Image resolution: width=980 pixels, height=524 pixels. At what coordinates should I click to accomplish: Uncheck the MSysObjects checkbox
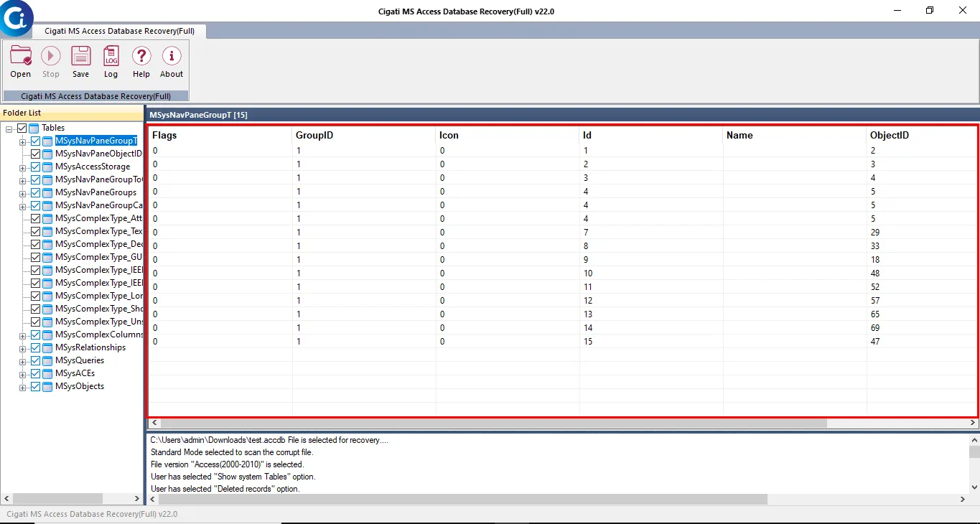click(36, 386)
